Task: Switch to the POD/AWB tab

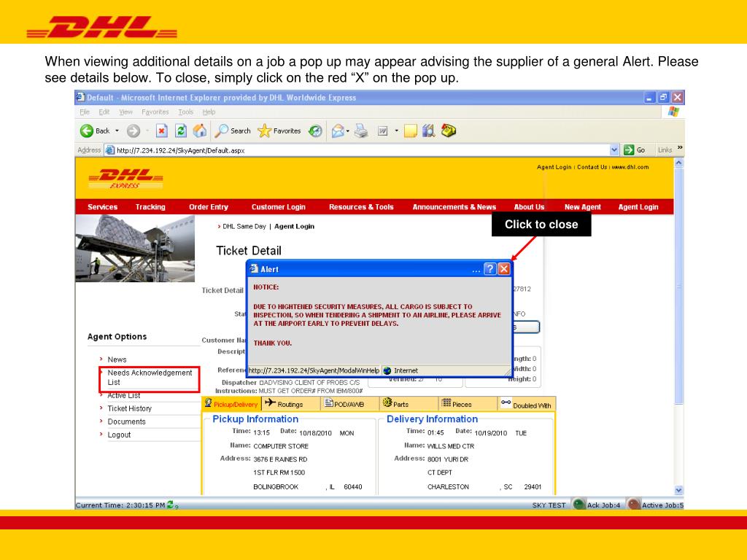Action: [x=349, y=403]
